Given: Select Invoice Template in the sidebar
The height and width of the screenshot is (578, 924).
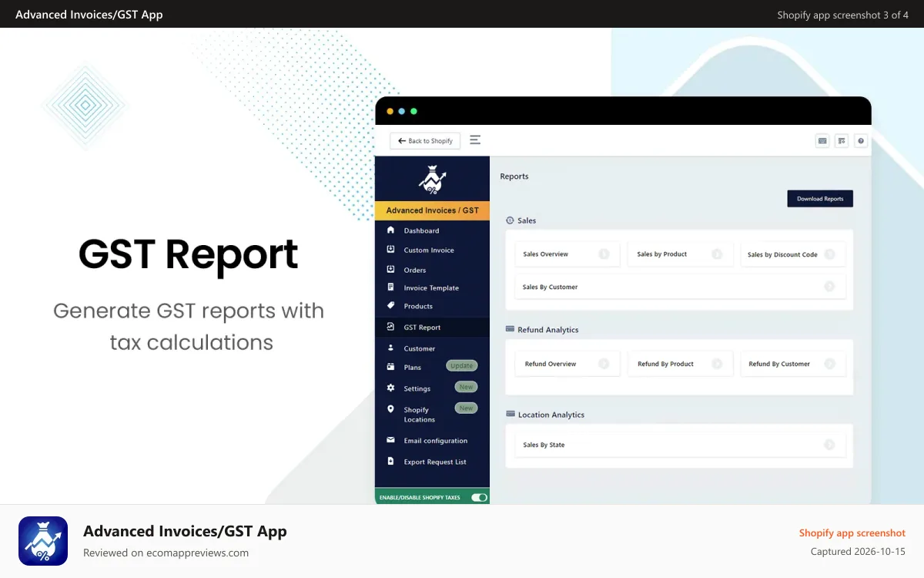Looking at the screenshot, I should tap(432, 287).
